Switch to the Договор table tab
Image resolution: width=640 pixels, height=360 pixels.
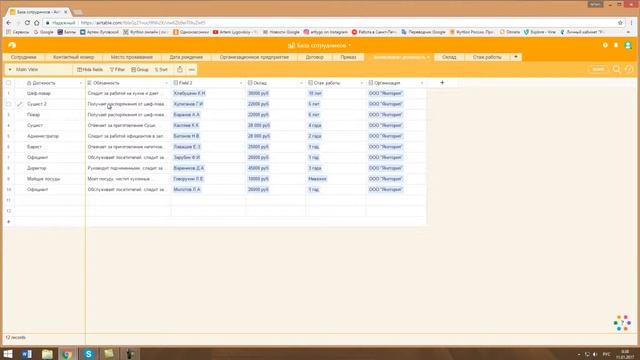[315, 57]
